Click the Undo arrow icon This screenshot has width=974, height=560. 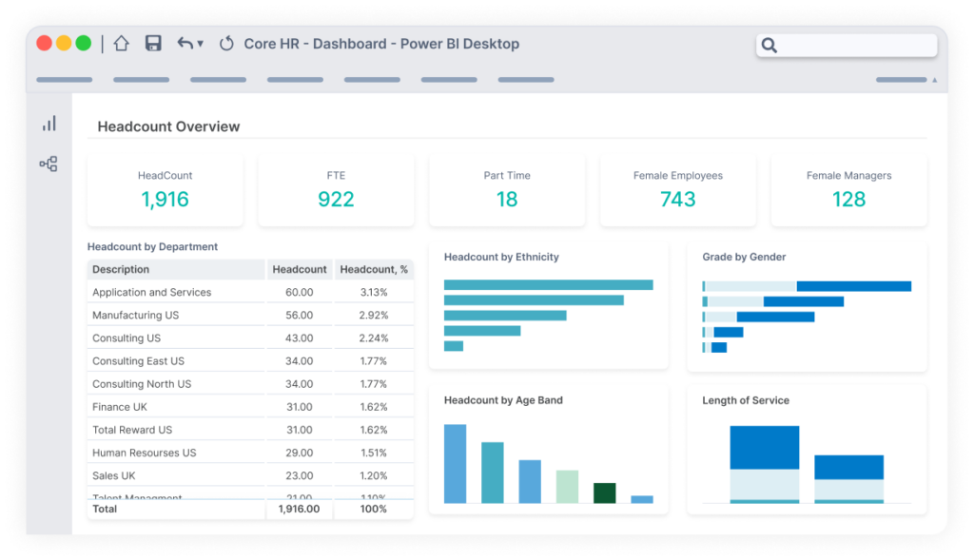(x=183, y=43)
